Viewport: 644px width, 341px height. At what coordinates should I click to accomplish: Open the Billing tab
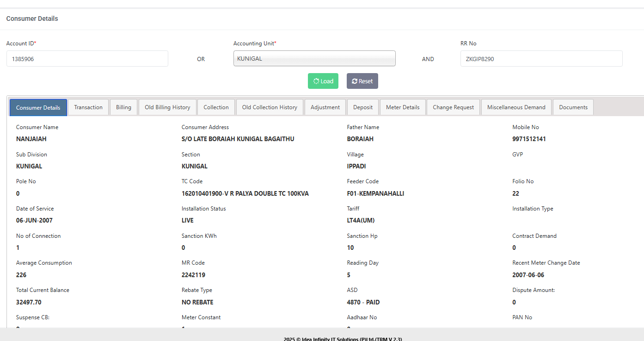click(x=123, y=107)
